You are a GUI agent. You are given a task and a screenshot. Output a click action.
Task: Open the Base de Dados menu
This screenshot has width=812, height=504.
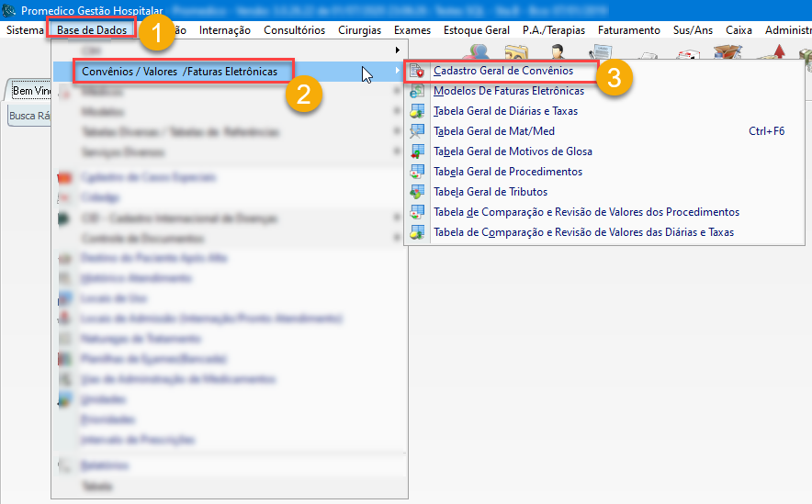pos(92,30)
